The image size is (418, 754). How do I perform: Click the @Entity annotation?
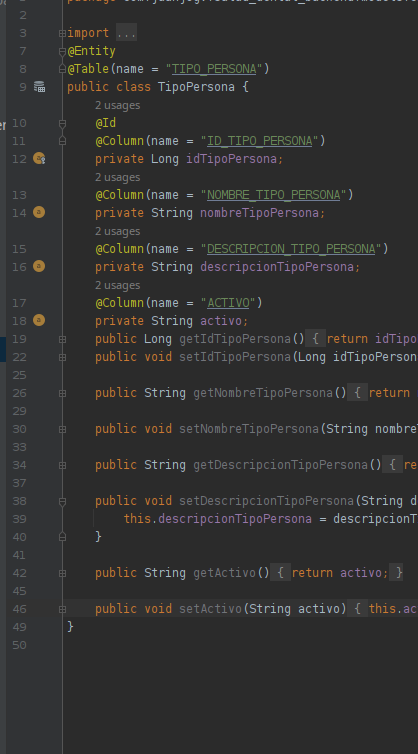91,51
